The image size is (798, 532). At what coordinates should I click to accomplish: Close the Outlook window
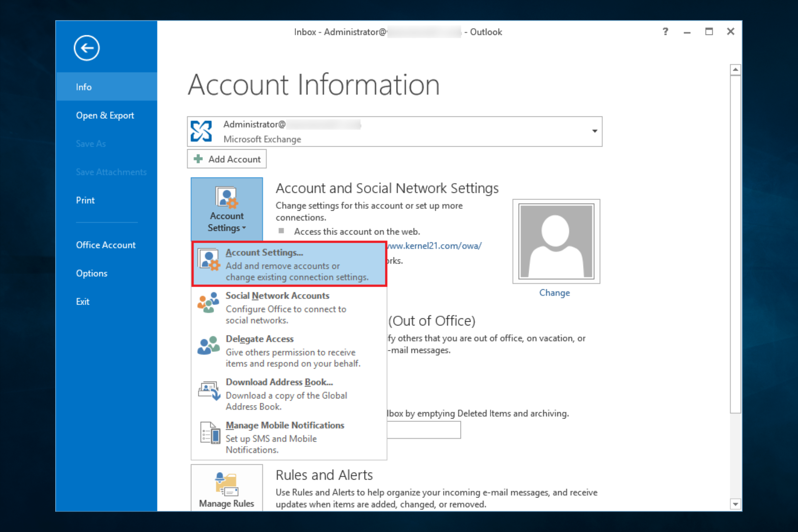click(731, 32)
